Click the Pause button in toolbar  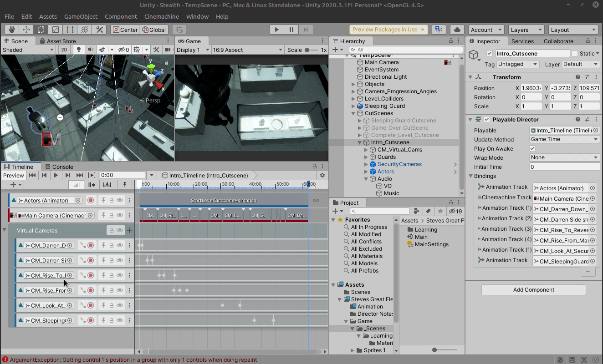[x=291, y=30]
